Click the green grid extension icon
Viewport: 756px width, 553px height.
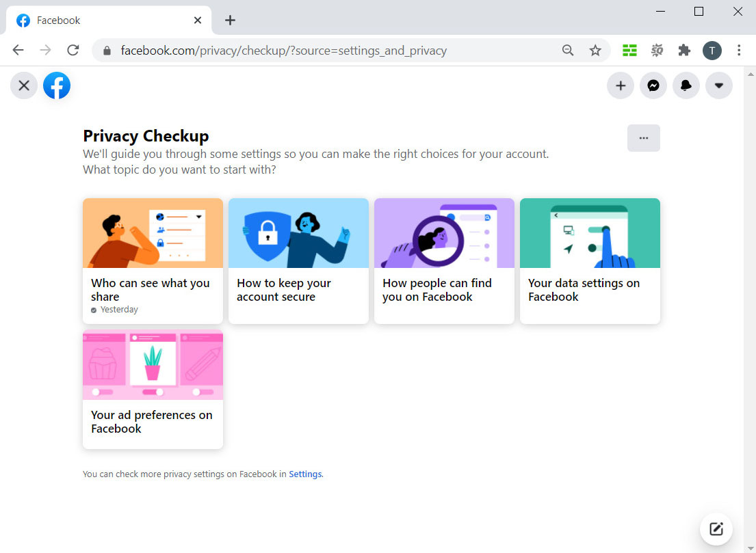point(629,50)
